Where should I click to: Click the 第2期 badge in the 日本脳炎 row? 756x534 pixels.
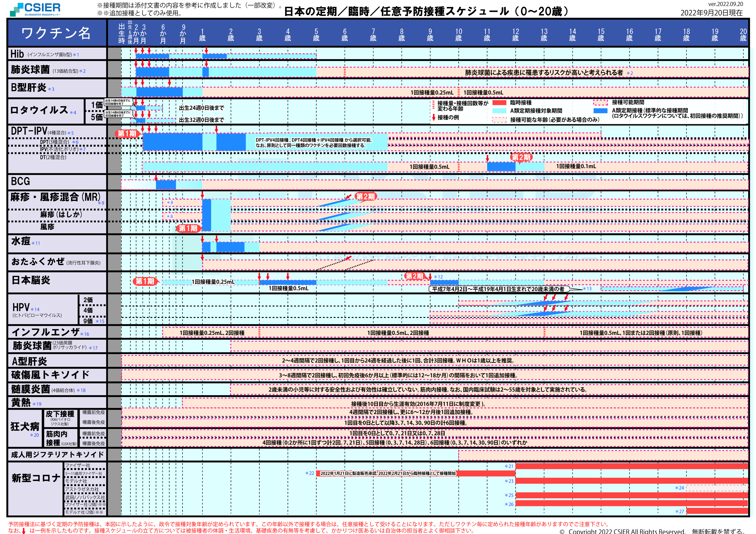click(x=414, y=276)
